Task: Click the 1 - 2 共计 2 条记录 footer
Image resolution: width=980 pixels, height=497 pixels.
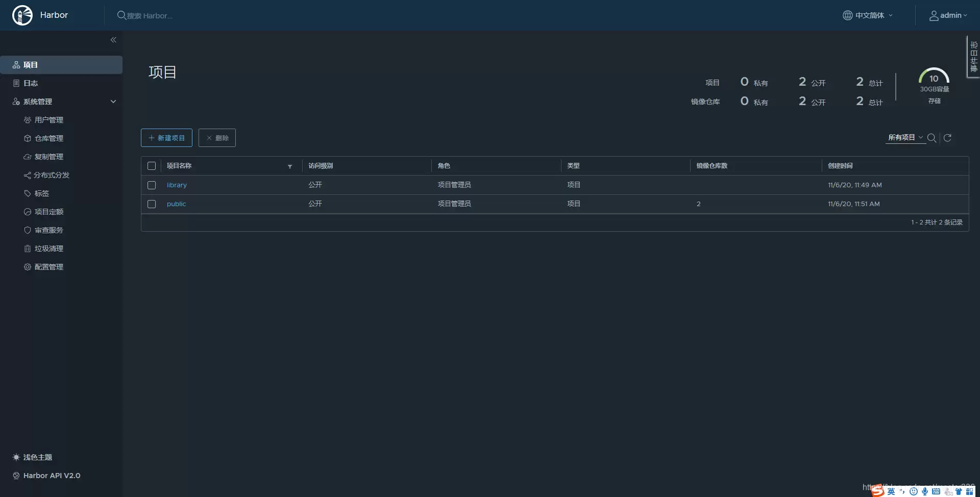Action: [937, 222]
